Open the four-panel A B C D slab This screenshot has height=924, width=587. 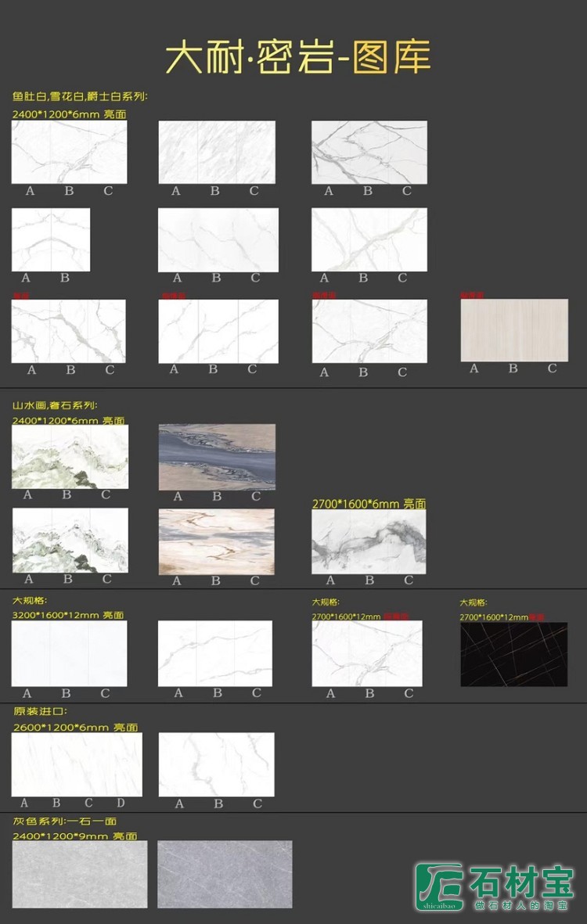click(77, 764)
